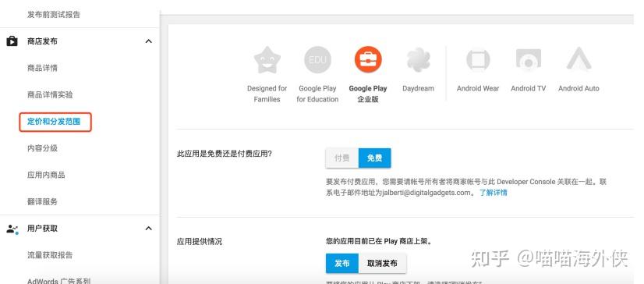Click the Google Play for Education label
This screenshot has width=644, height=284.
(x=317, y=94)
